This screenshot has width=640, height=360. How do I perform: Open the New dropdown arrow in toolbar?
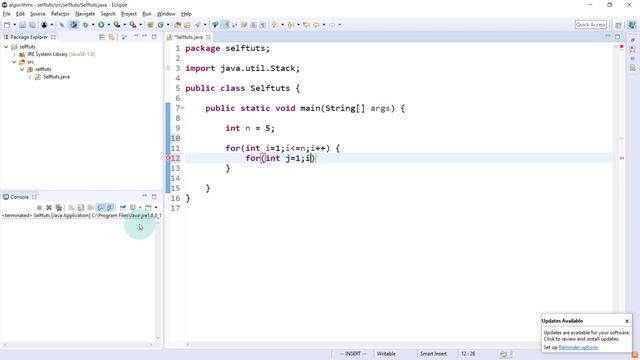(14, 25)
